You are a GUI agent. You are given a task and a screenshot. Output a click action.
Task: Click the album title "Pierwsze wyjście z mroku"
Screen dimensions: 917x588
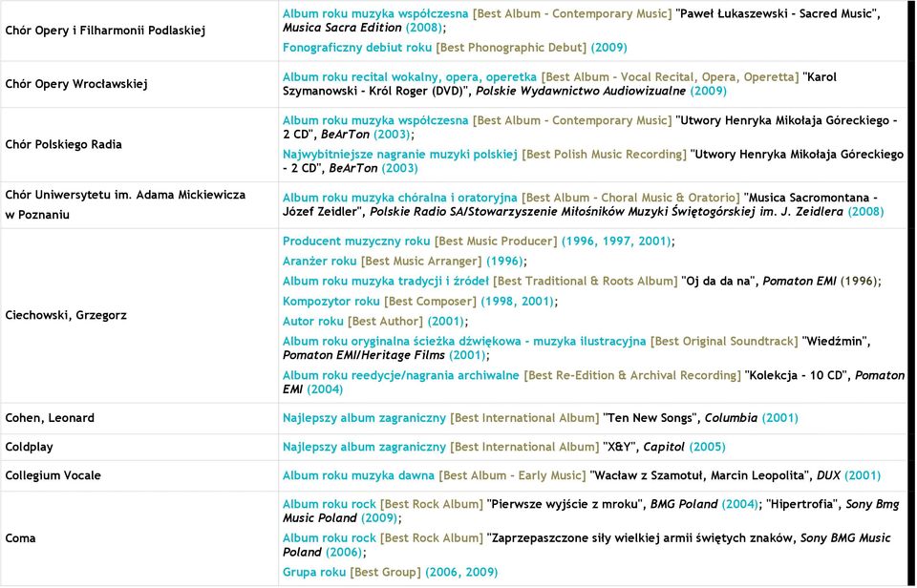pyautogui.click(x=566, y=504)
